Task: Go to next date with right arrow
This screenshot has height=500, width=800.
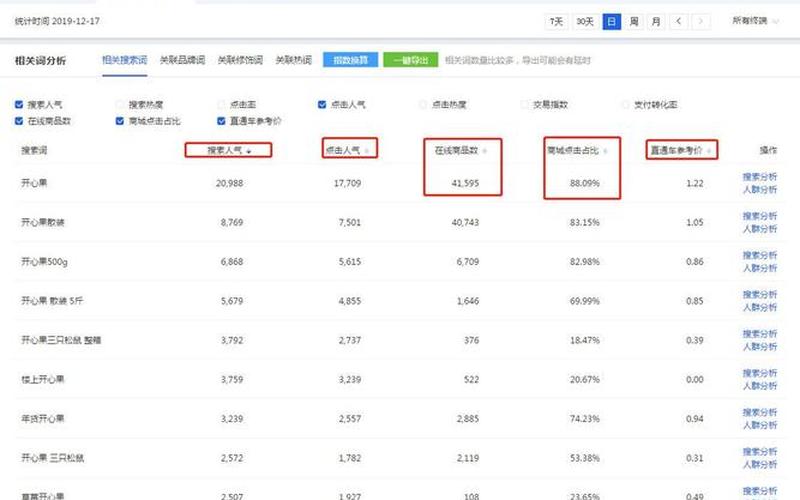Action: [x=701, y=21]
